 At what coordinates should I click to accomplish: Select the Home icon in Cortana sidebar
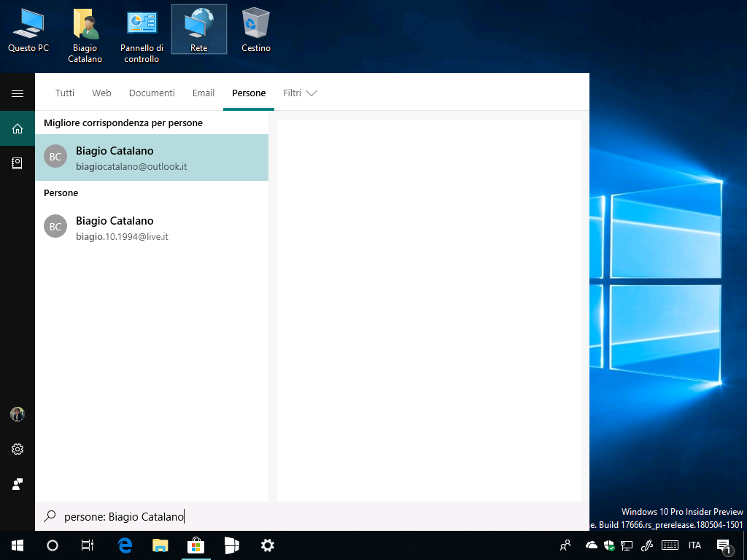18,128
